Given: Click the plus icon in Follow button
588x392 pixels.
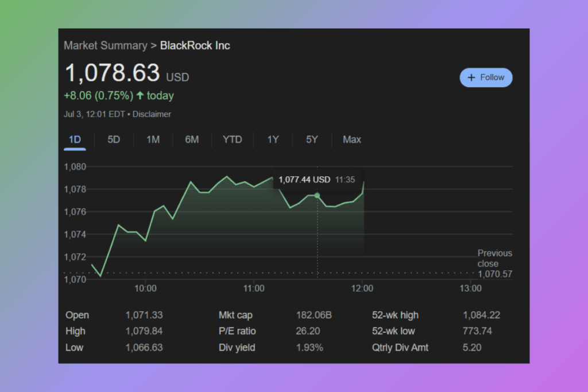Looking at the screenshot, I should (x=471, y=77).
